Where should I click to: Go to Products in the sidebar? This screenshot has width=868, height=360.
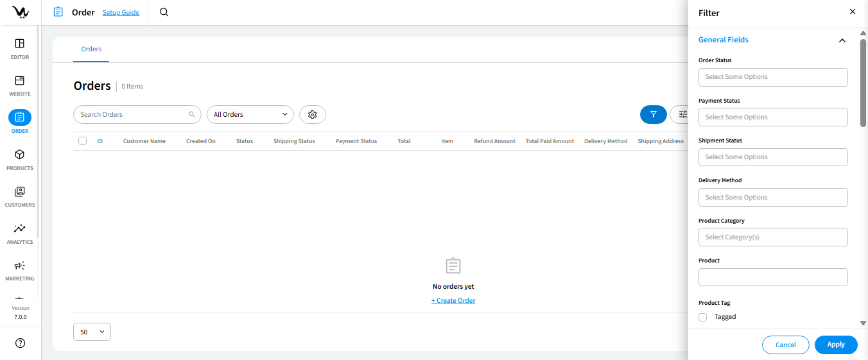pyautogui.click(x=20, y=155)
